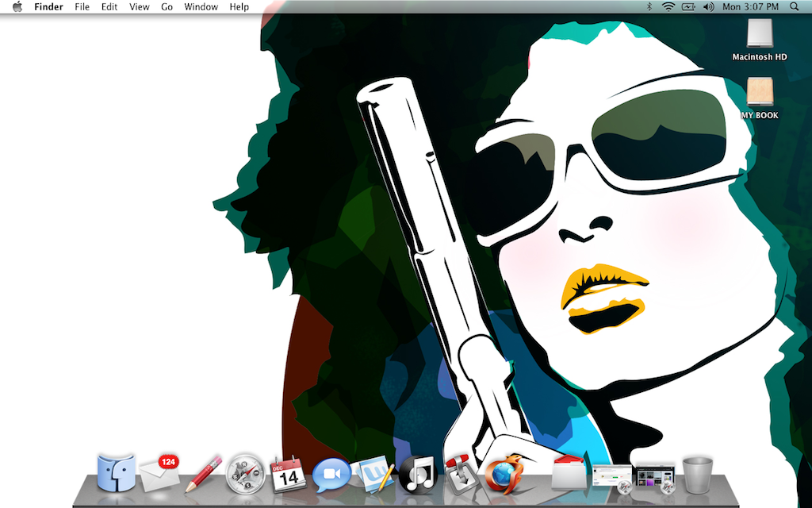Click the Mon 3:07 PM clock
Image resolution: width=812 pixels, height=508 pixels.
(750, 6)
